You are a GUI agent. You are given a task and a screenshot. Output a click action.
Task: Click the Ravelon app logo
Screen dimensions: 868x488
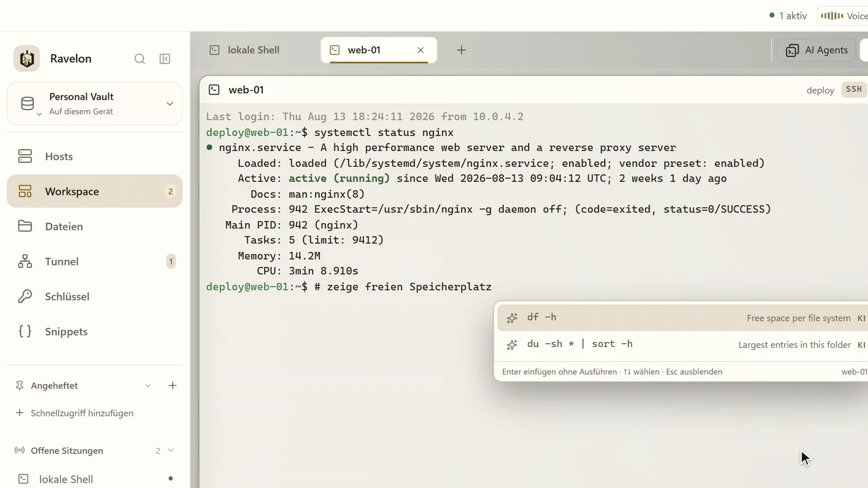pos(27,58)
